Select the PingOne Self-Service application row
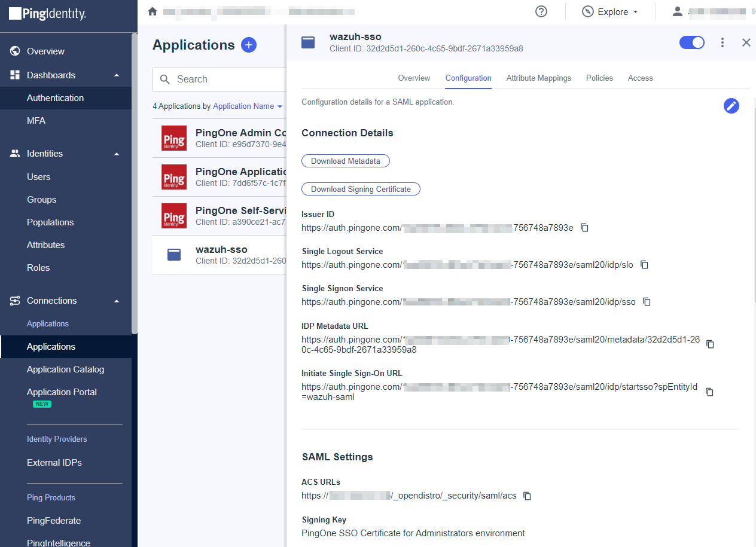 click(x=220, y=216)
